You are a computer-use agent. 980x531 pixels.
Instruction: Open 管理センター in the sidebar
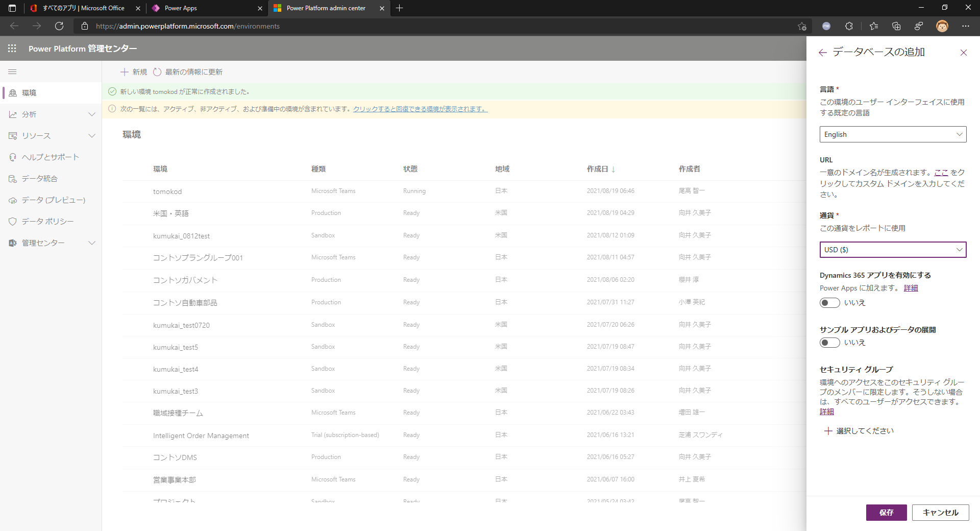43,243
